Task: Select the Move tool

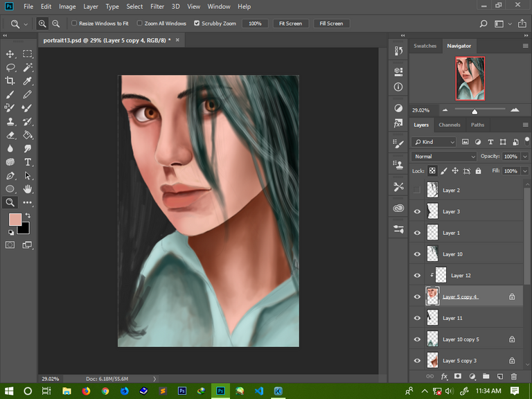Action: [10, 54]
